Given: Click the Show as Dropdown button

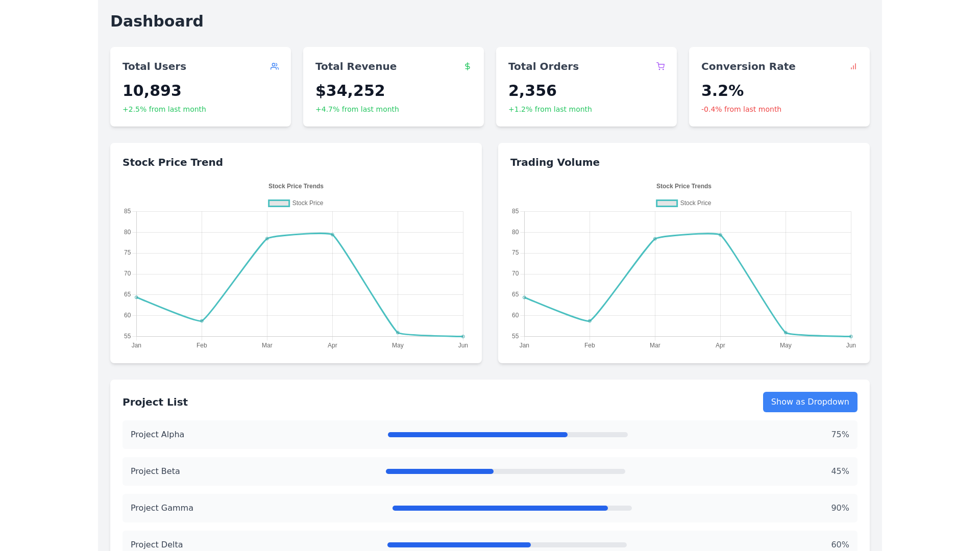Looking at the screenshot, I should pyautogui.click(x=810, y=402).
